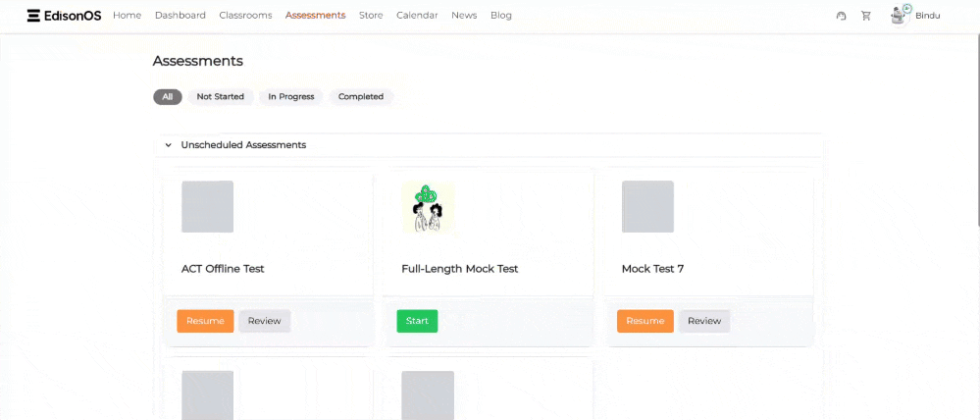Image resolution: width=980 pixels, height=420 pixels.
Task: Filter by Not Started
Action: (220, 97)
